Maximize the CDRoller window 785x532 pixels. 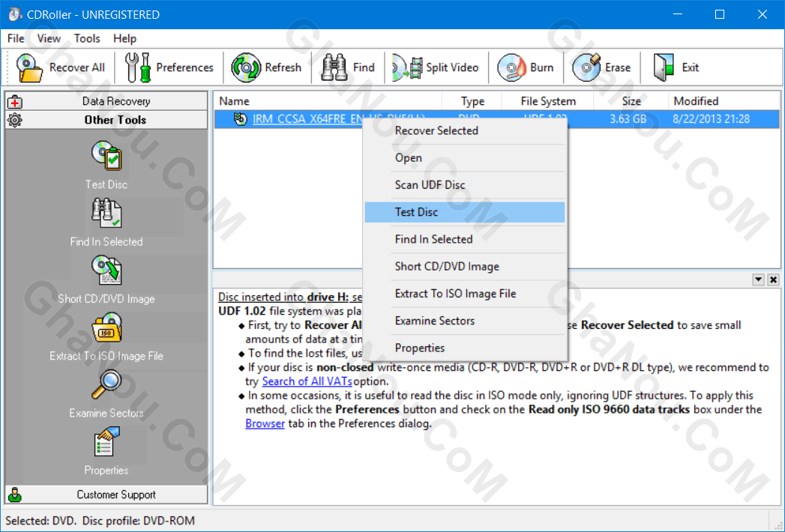click(x=720, y=14)
